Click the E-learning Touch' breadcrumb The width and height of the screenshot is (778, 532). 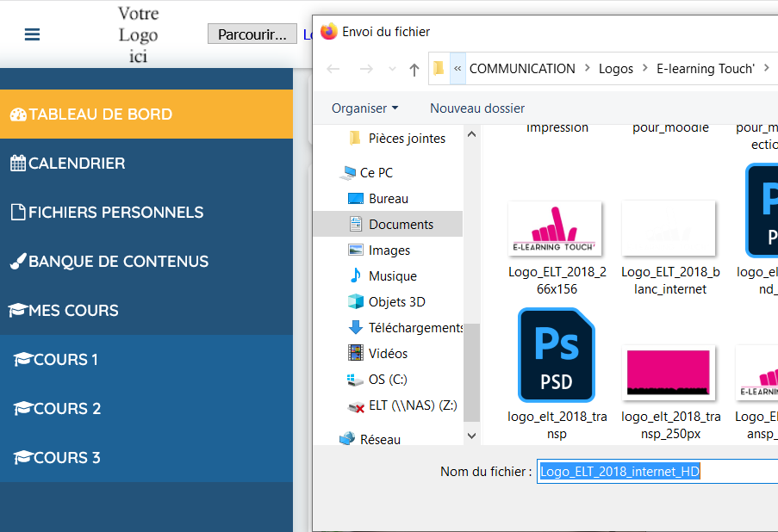click(x=706, y=68)
